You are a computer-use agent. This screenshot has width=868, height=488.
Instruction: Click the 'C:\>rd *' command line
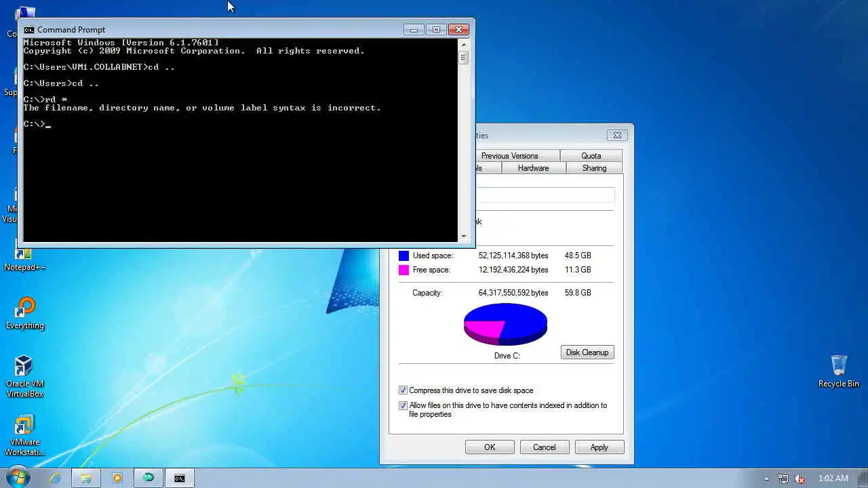point(45,100)
